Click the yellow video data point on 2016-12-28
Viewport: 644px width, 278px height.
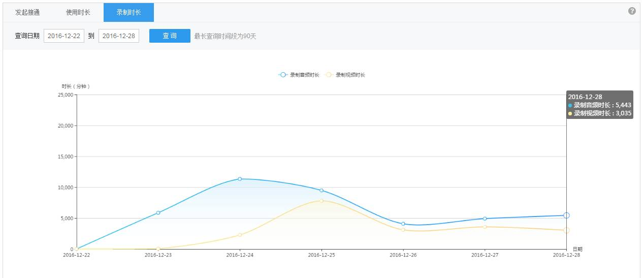tap(566, 230)
